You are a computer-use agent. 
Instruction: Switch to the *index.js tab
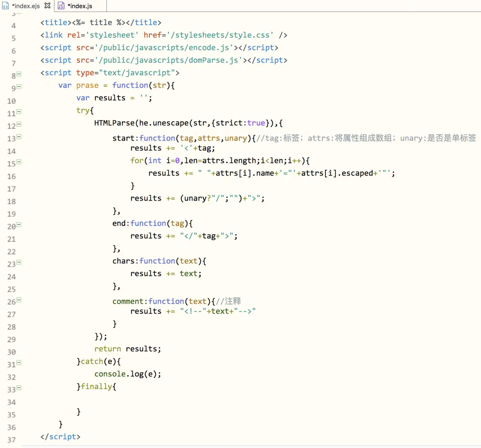(80, 6)
